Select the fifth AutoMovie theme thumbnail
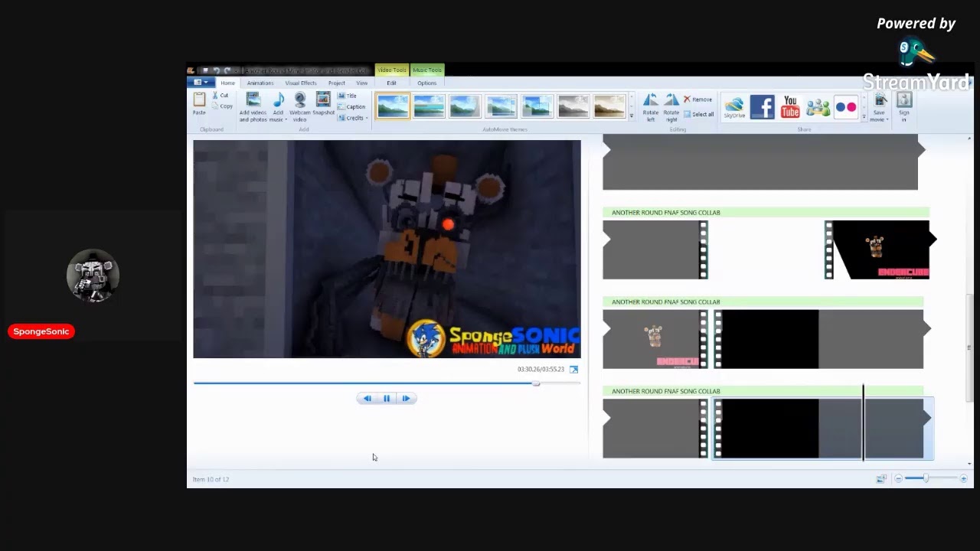 tap(537, 106)
